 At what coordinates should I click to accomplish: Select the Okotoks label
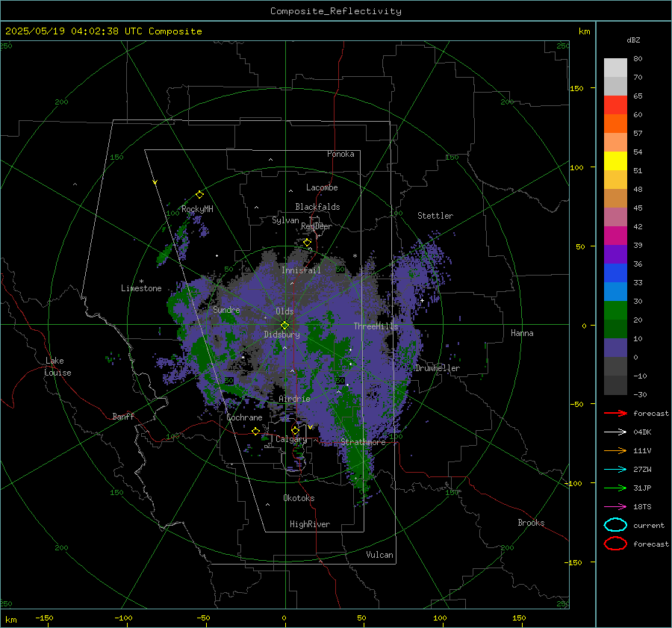click(299, 498)
